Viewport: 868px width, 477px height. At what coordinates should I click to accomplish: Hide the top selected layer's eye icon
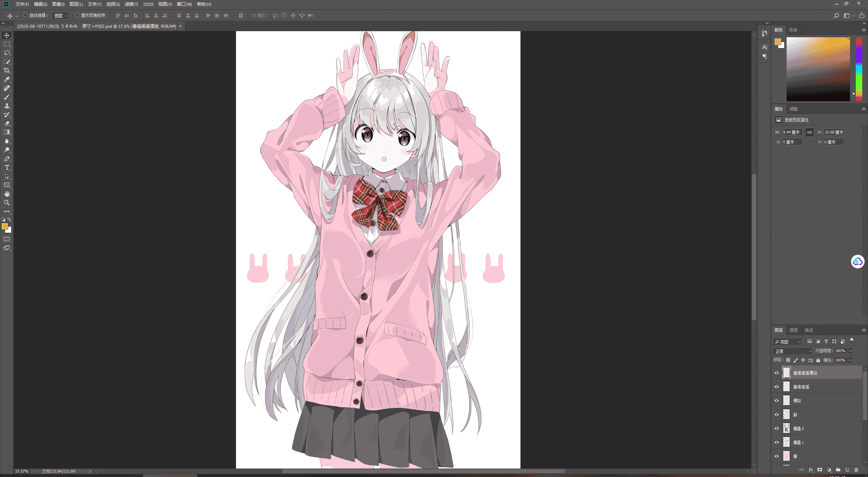(x=776, y=373)
